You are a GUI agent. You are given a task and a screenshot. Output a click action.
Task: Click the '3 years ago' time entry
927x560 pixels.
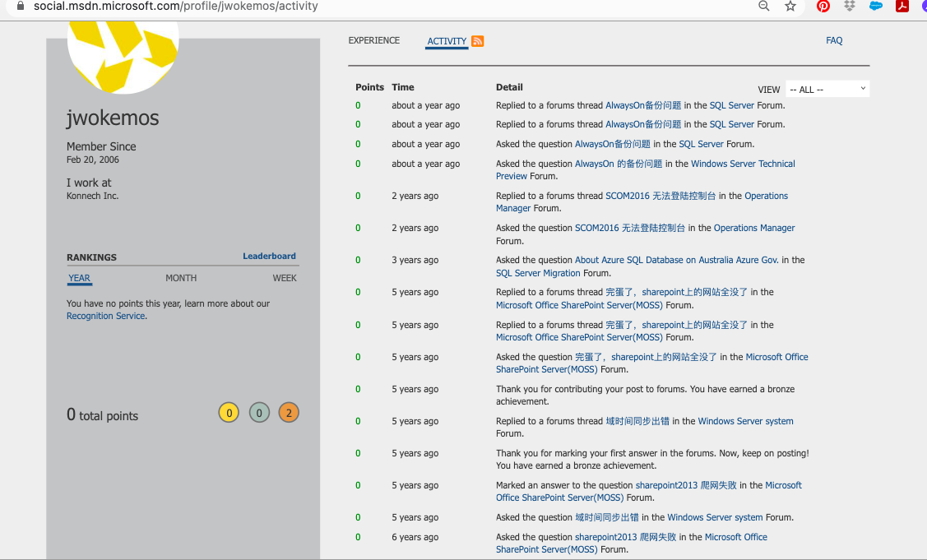click(415, 260)
